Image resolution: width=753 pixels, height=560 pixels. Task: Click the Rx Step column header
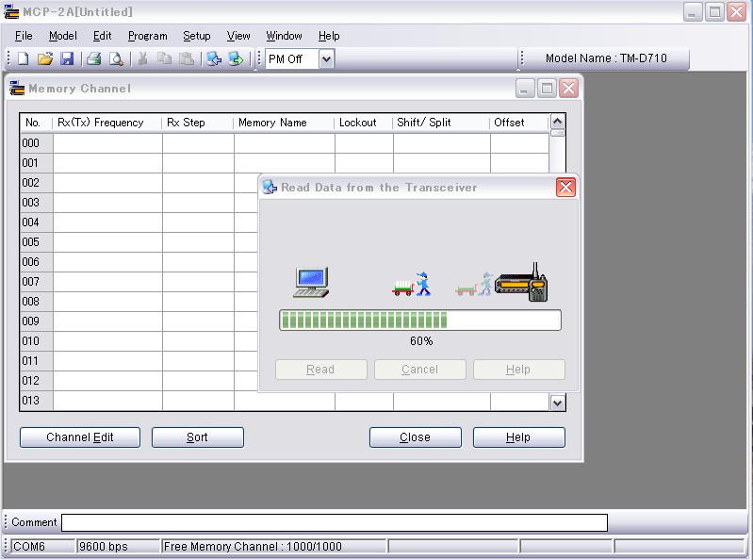coord(198,123)
